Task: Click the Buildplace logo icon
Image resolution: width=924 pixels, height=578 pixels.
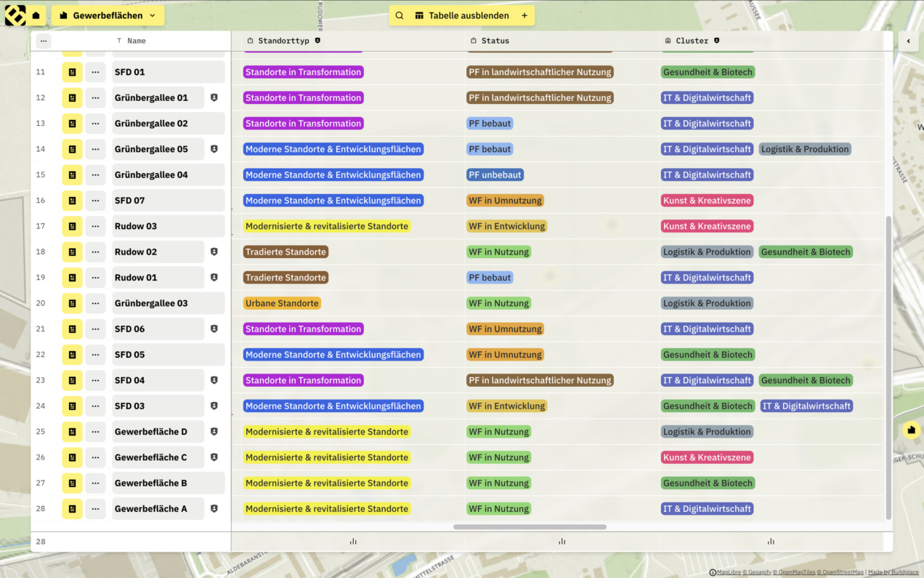Action: [15, 15]
